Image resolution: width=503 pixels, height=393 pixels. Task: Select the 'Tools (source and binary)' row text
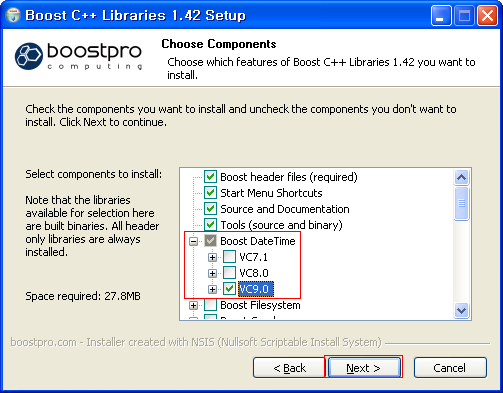281,225
